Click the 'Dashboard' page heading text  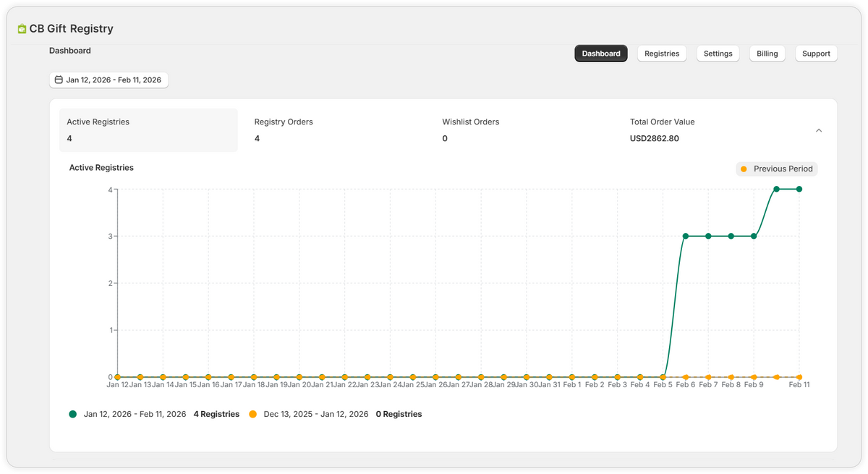pyautogui.click(x=70, y=51)
